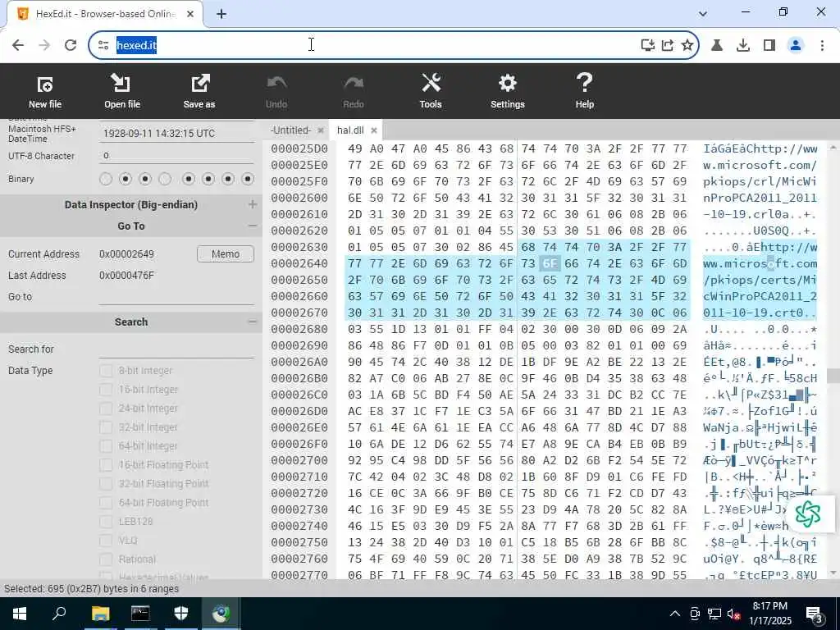Select highlighted byte 6F at 00002640 row
This screenshot has height=630, width=840.
tap(550, 263)
